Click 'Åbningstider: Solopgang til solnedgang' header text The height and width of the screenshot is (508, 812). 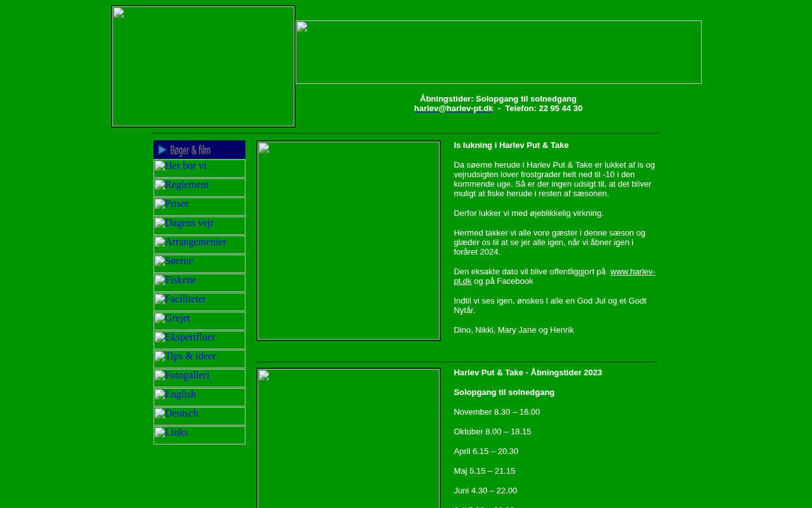(x=498, y=99)
